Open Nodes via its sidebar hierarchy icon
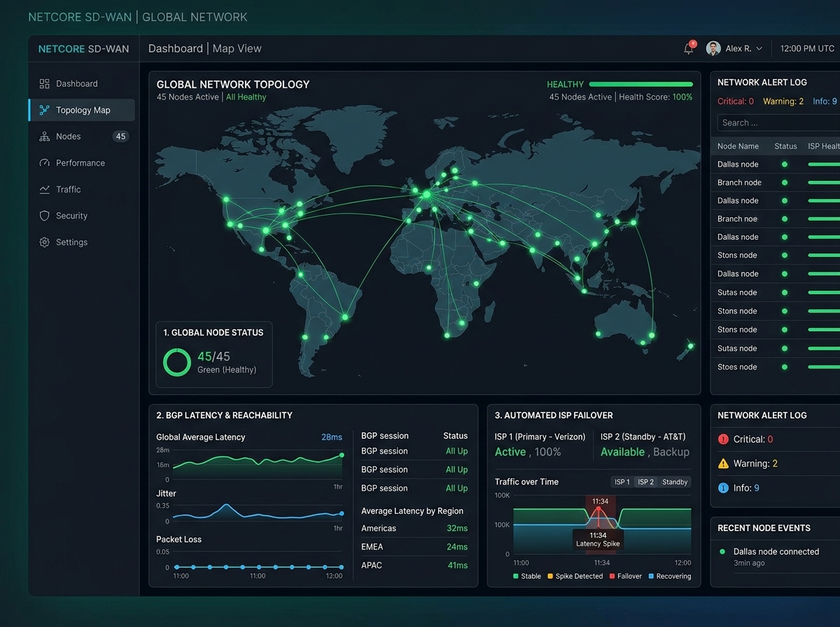This screenshot has width=840, height=627. click(x=44, y=136)
